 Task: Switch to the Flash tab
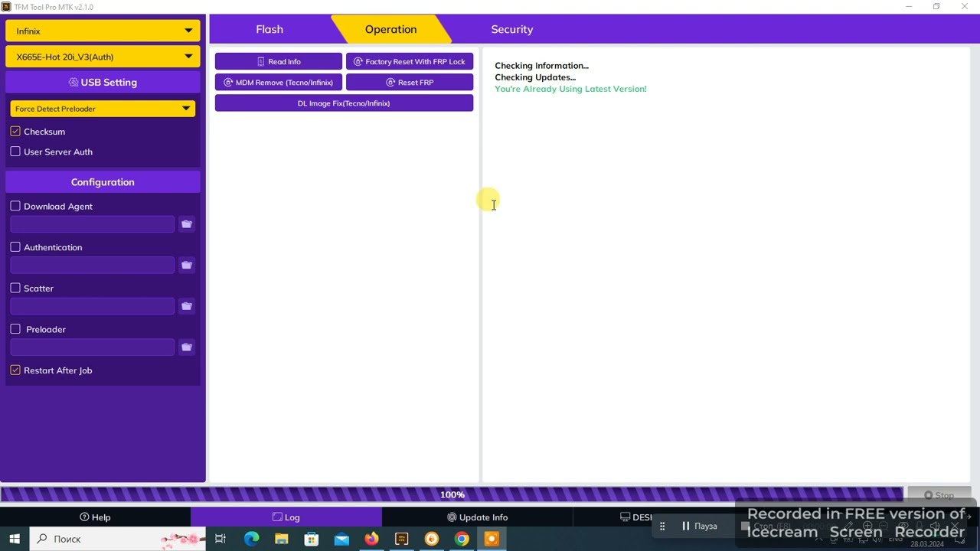269,29
